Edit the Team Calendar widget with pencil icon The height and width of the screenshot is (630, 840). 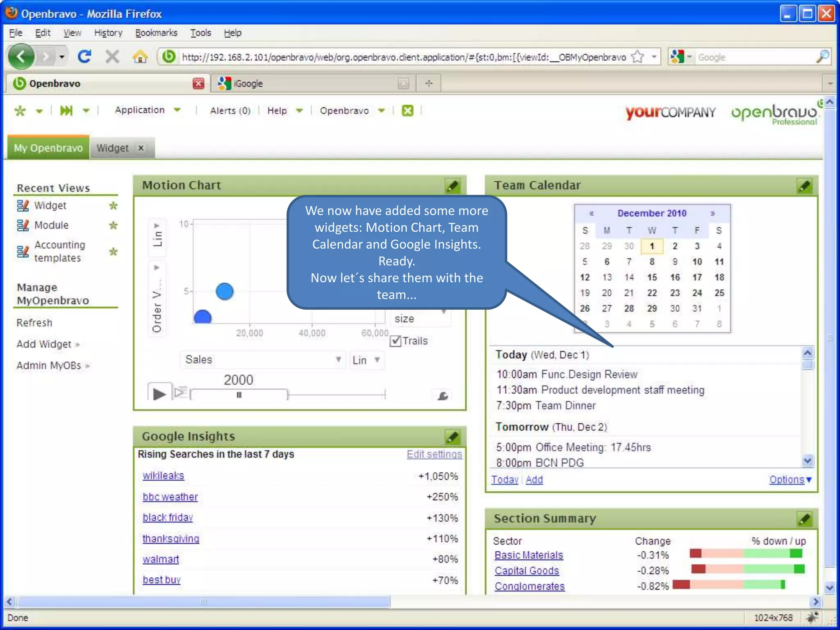[x=804, y=186]
